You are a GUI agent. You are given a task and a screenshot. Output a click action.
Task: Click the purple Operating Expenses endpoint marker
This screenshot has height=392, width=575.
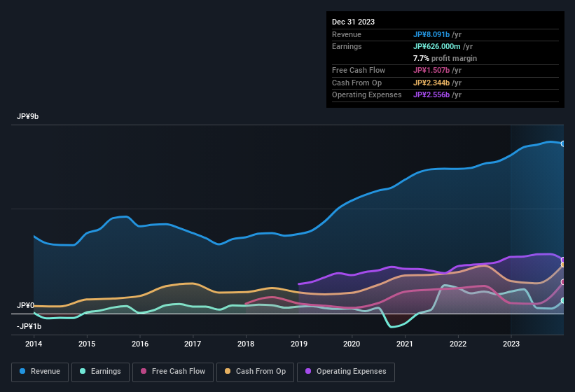pos(563,260)
